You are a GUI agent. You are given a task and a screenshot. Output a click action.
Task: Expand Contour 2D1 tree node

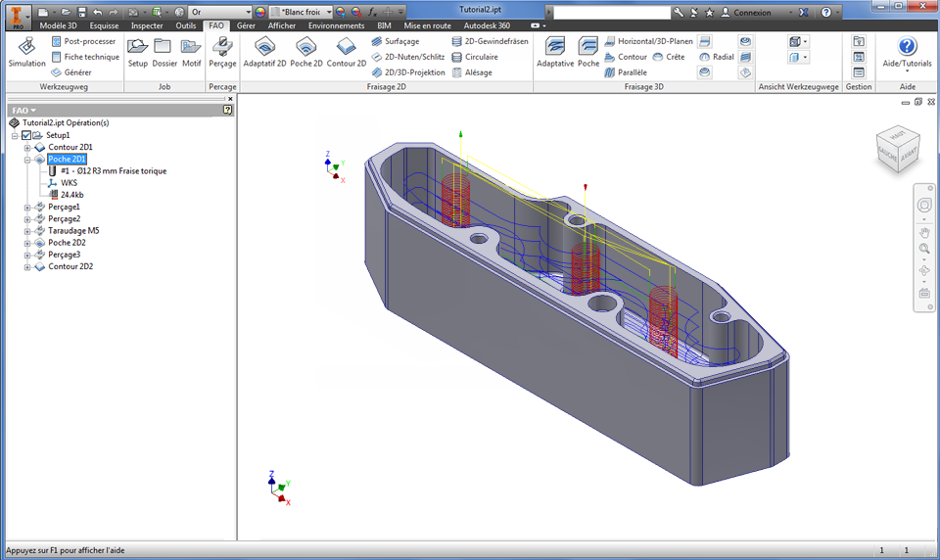[x=27, y=148]
